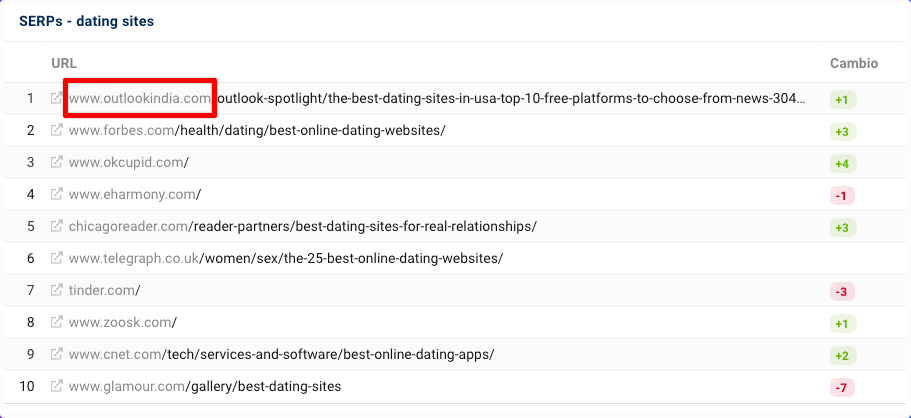Click external link icon next to glamour.com
This screenshot has height=418, width=911.
57,386
